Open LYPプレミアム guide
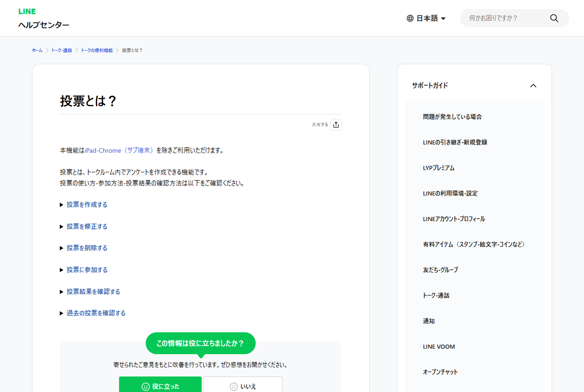This screenshot has height=392, width=584. click(438, 168)
